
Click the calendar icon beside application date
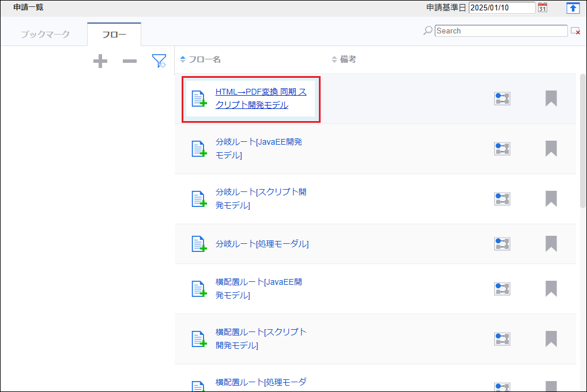(x=542, y=7)
